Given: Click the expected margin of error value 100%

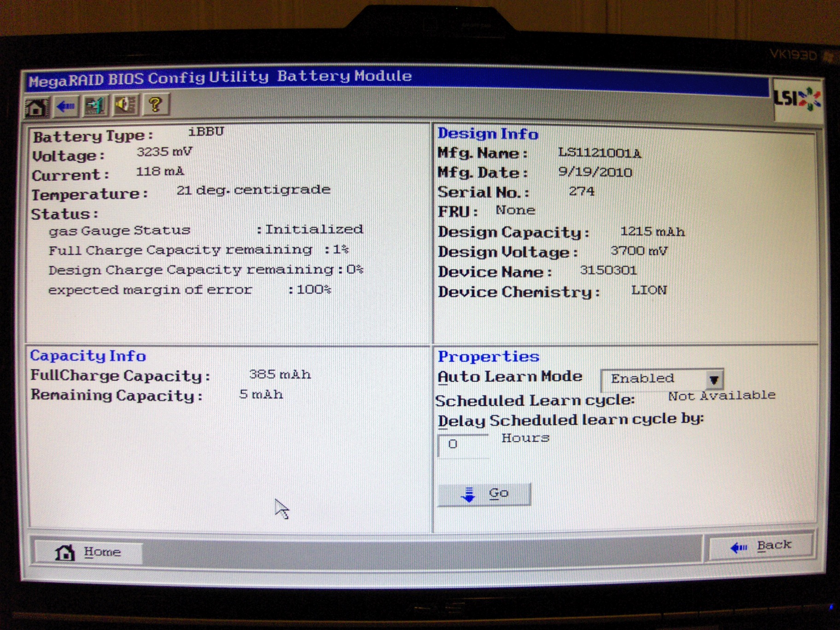Looking at the screenshot, I should coord(314,290).
